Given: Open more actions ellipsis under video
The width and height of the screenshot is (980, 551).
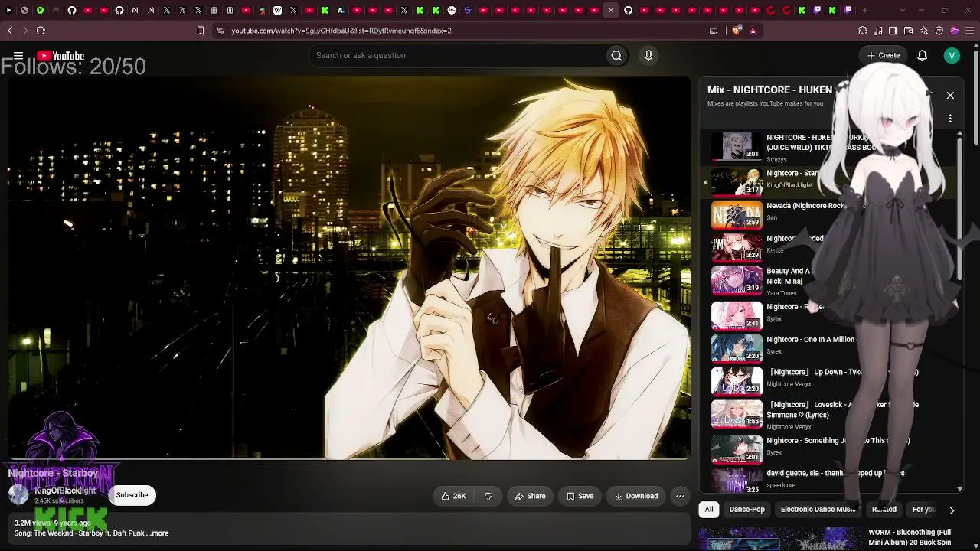Looking at the screenshot, I should [680, 496].
